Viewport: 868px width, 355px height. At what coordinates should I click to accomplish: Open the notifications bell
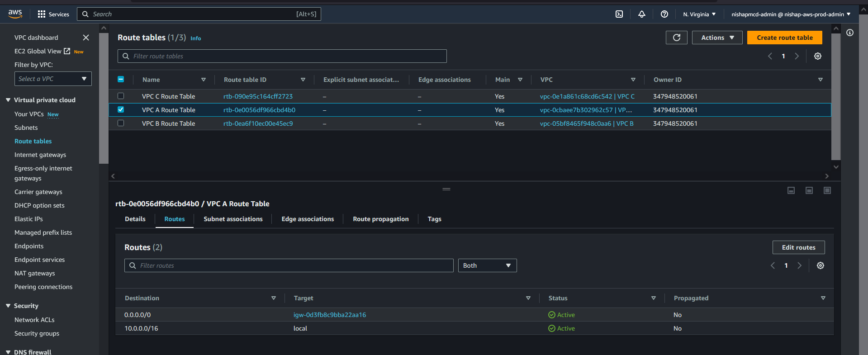tap(641, 14)
